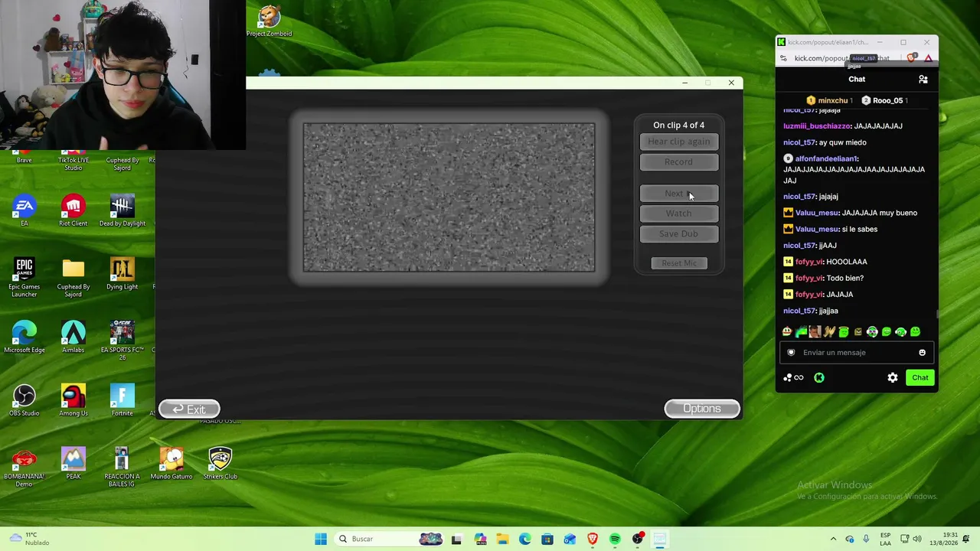The width and height of the screenshot is (980, 551).
Task: Click the Next button in dub panel
Action: 679,194
